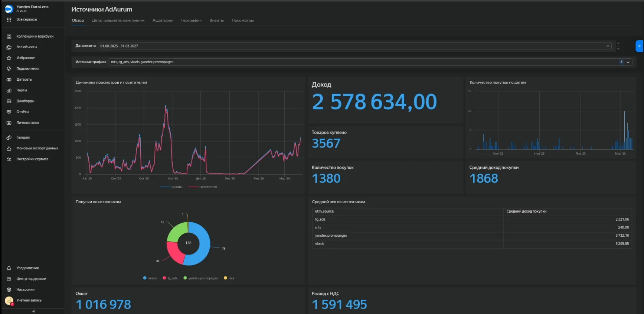Open the Уведомления bell icon
This screenshot has height=314, width=644.
click(x=9, y=268)
